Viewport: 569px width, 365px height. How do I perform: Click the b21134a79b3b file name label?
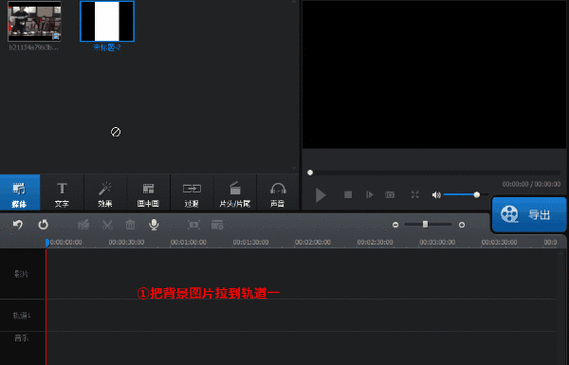pos(33,47)
